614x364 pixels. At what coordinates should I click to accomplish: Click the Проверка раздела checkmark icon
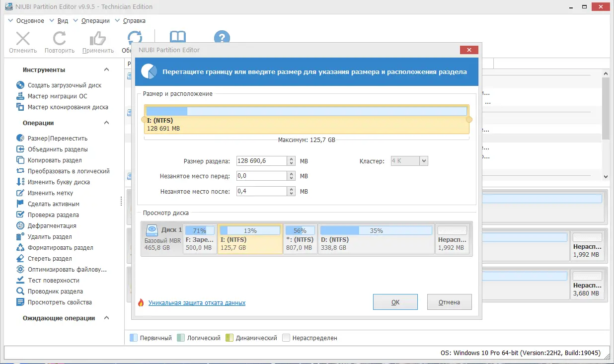coord(20,215)
